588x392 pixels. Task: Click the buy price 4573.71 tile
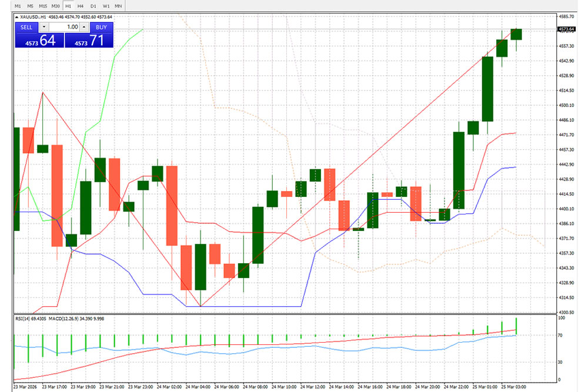coord(89,40)
